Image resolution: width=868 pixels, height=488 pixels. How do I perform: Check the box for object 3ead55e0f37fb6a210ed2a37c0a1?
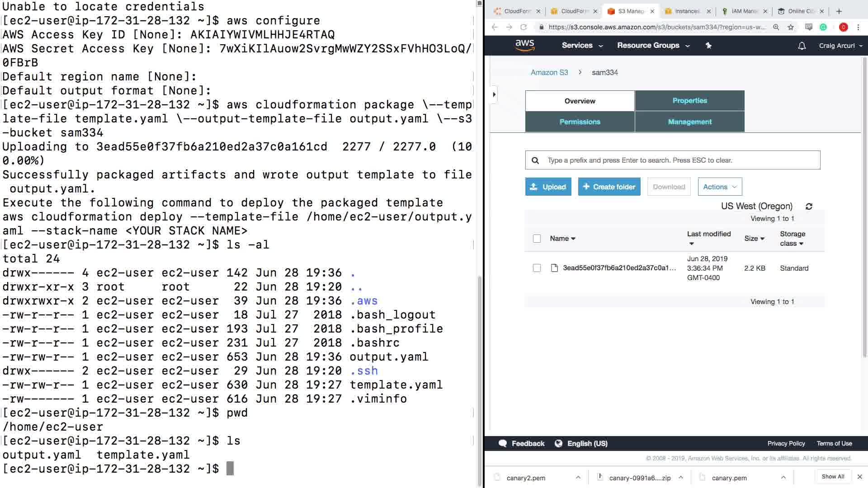click(x=537, y=268)
